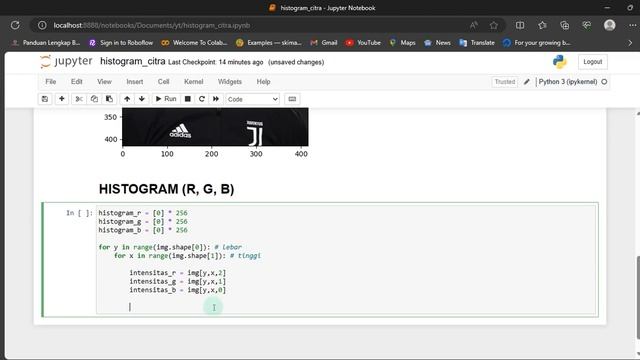Open browser essentials heart icon
The width and height of the screenshot is (640, 360).
point(587,25)
